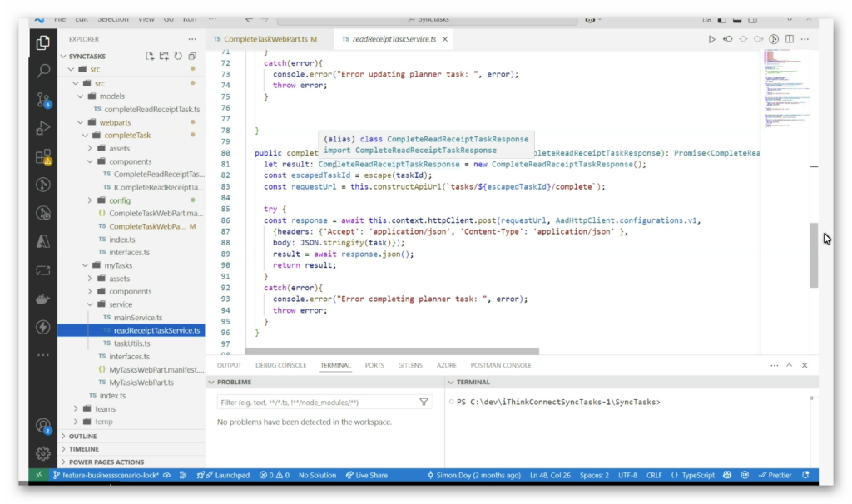Expand the OUTLINE section

click(x=83, y=436)
